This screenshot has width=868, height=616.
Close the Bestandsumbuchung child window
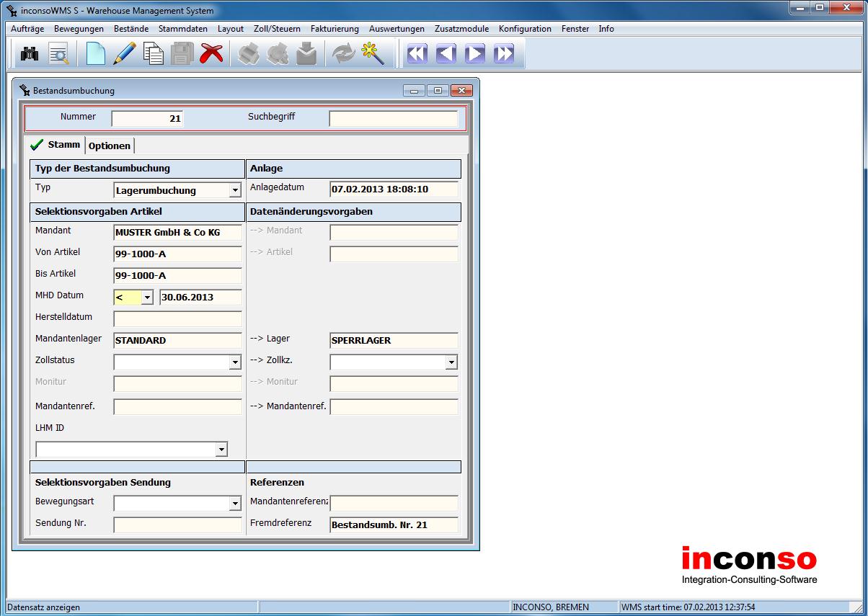click(461, 91)
